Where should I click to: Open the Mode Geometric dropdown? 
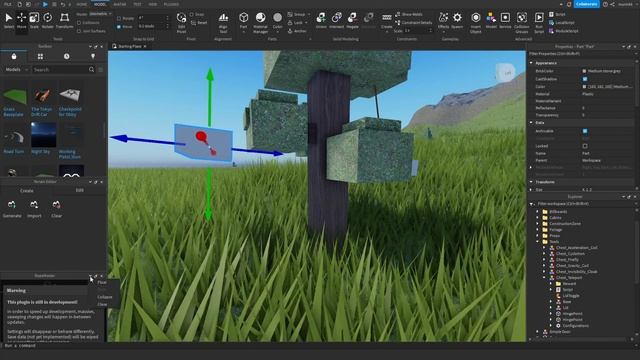point(100,14)
